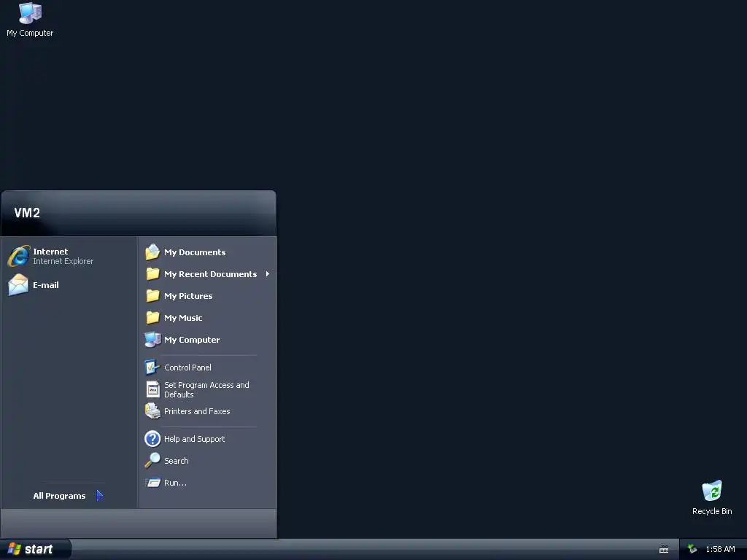Viewport: 747px width, 560px height.
Task: Open the My Documents menu entry
Action: 195,252
